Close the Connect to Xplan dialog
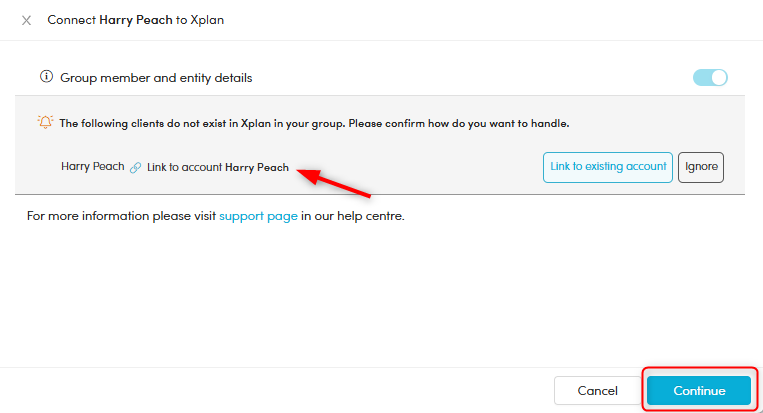 (26, 20)
